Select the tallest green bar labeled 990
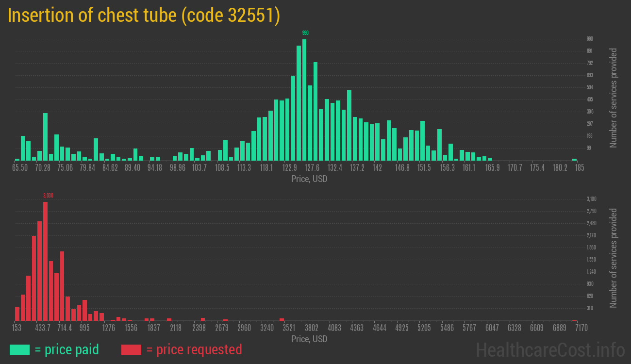The height and width of the screenshot is (364, 631). pos(304,99)
